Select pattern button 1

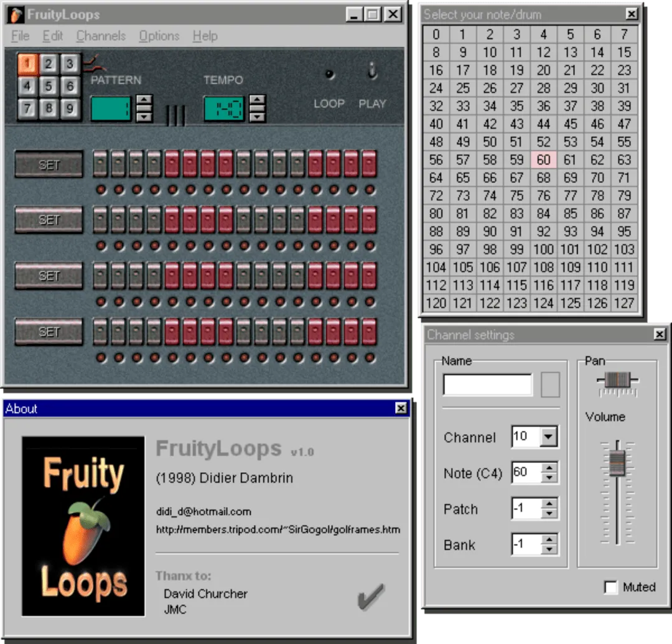(x=27, y=64)
